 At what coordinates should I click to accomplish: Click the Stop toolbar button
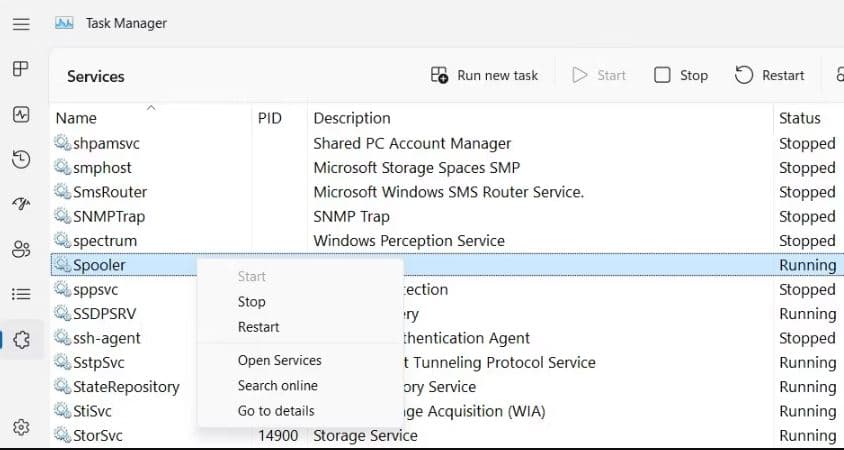coord(681,75)
